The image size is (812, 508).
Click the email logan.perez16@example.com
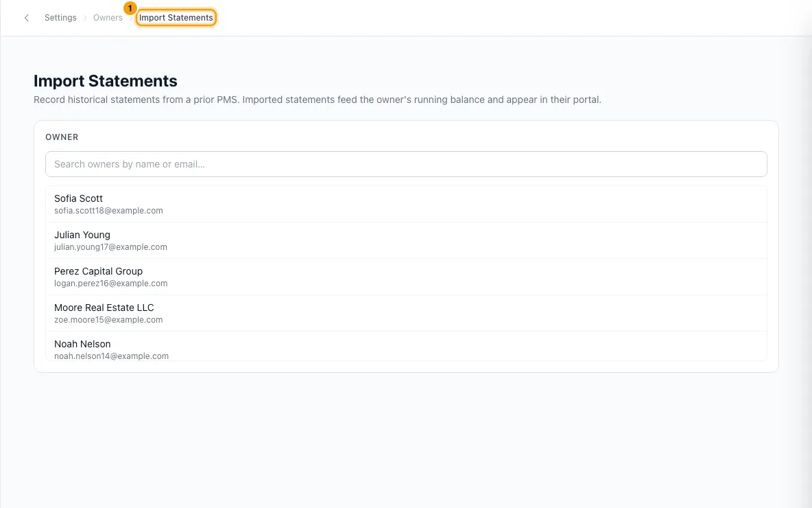pyautogui.click(x=111, y=283)
